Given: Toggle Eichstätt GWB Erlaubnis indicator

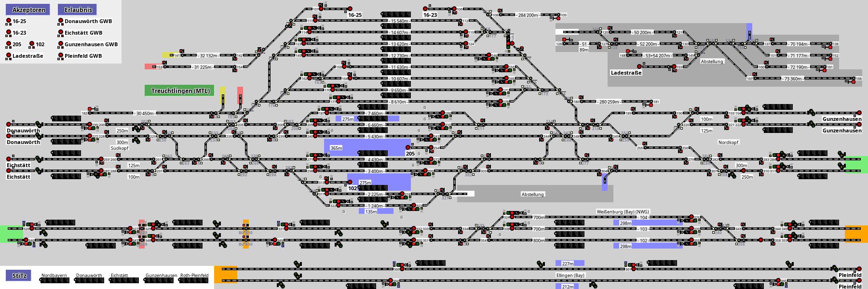Looking at the screenshot, I should [61, 33].
